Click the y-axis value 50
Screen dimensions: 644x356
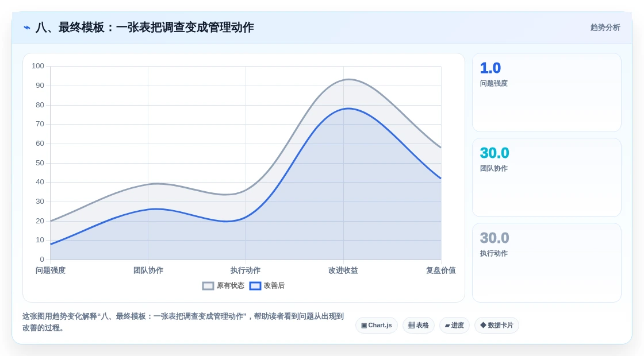[40, 163]
